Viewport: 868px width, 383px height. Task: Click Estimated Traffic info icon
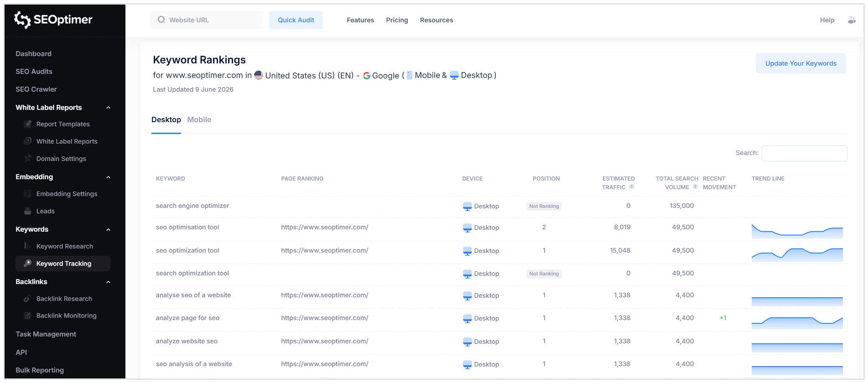(x=632, y=186)
